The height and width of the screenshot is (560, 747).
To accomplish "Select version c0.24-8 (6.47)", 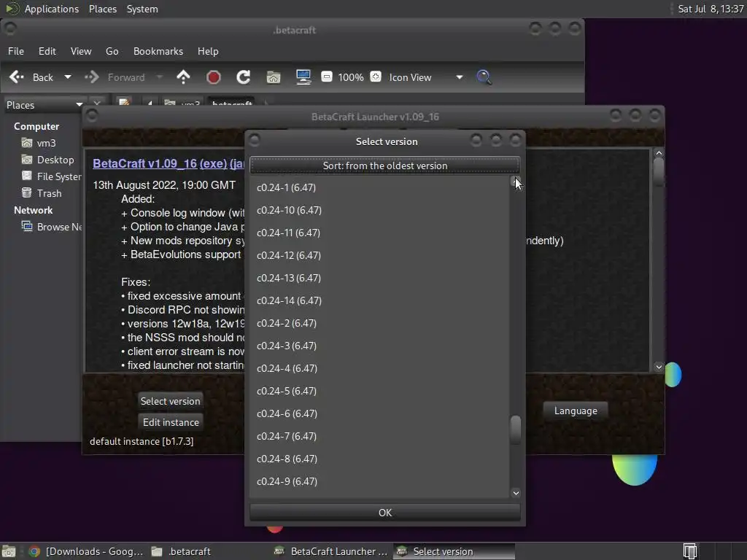I will 379,459.
